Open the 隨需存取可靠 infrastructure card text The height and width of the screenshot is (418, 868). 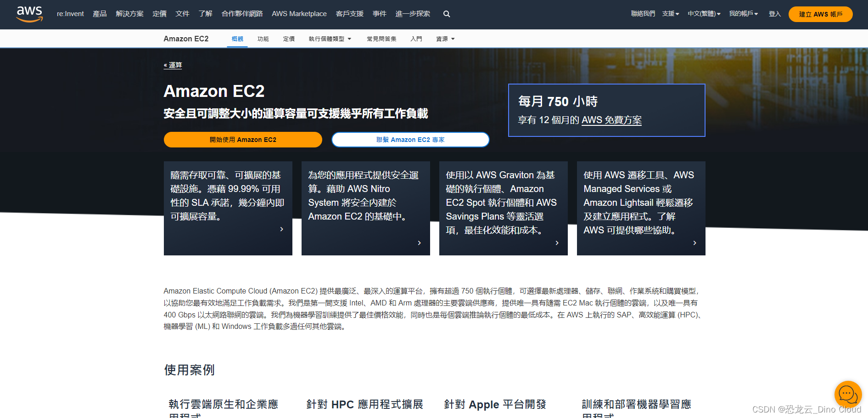click(x=228, y=196)
